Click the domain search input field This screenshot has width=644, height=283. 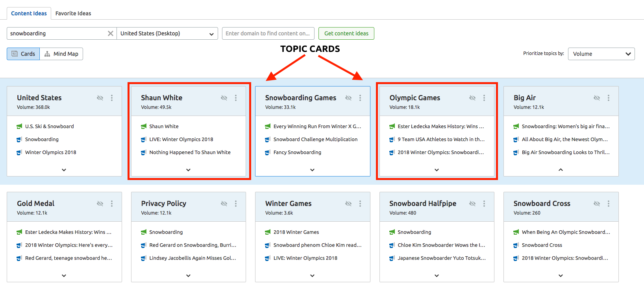click(268, 33)
